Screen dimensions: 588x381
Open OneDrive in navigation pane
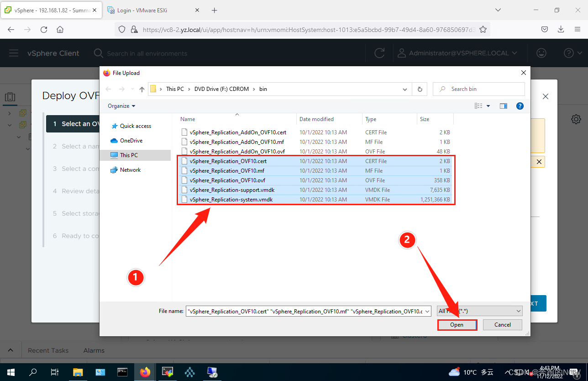131,141
